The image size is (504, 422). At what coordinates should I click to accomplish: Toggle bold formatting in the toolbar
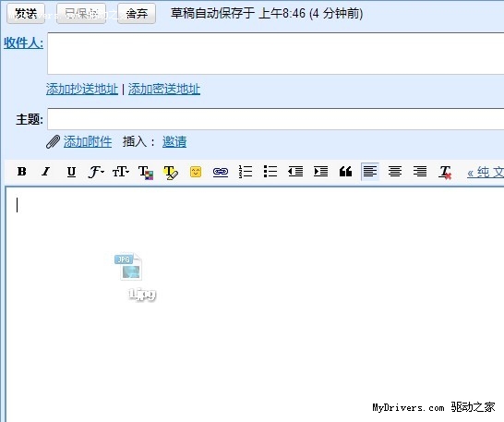pos(22,172)
